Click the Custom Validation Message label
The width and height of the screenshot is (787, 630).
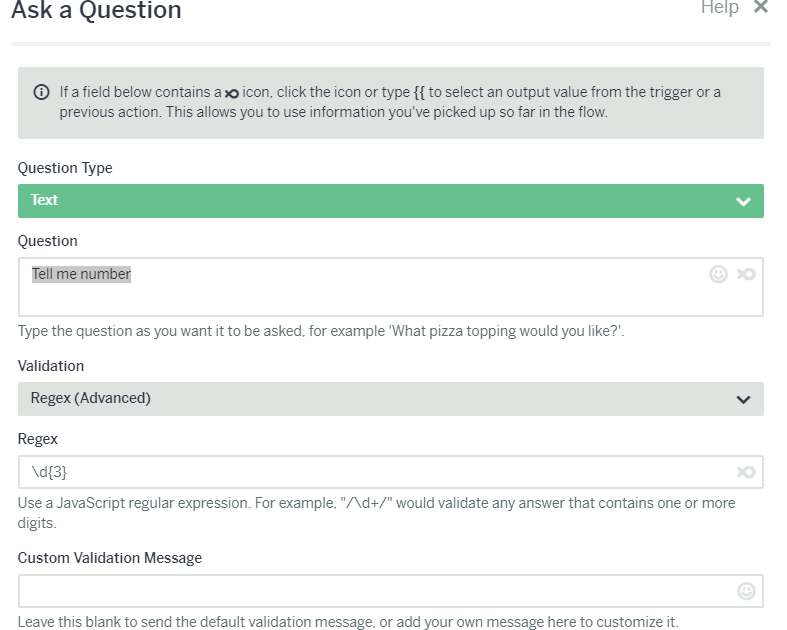110,558
